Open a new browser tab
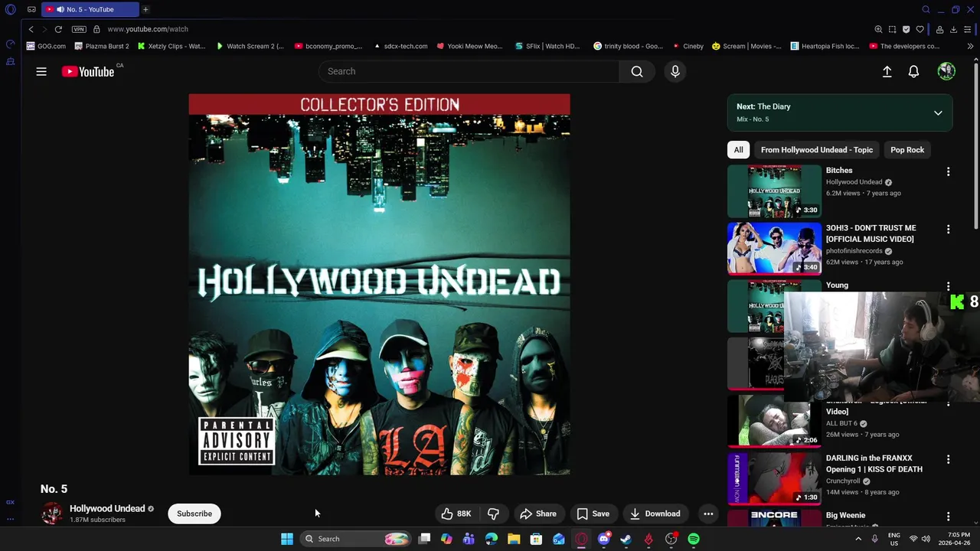 coord(145,9)
